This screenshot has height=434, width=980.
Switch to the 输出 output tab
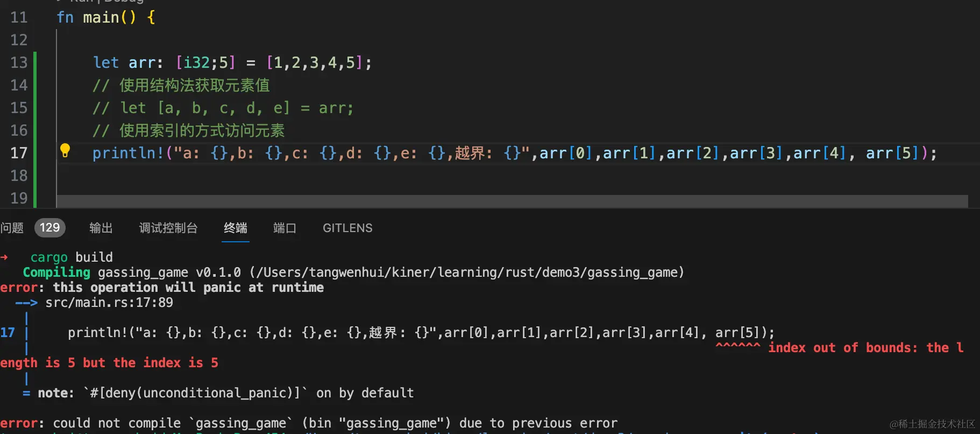point(101,228)
